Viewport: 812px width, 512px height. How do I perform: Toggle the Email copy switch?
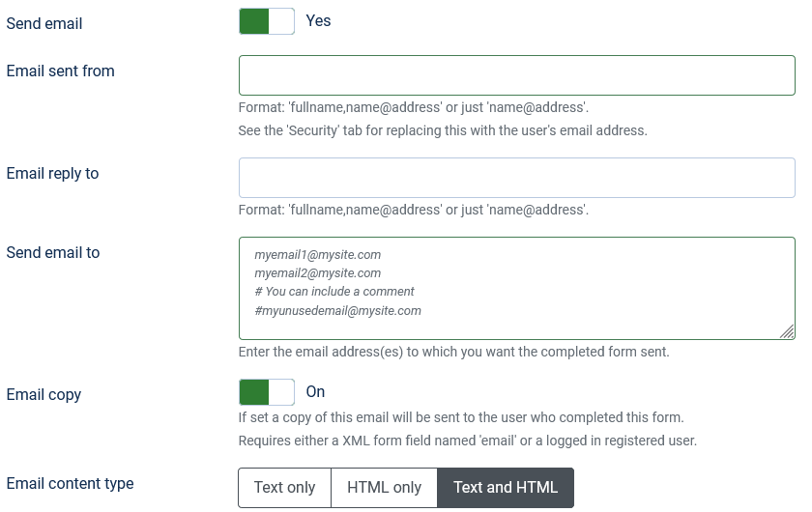click(267, 392)
